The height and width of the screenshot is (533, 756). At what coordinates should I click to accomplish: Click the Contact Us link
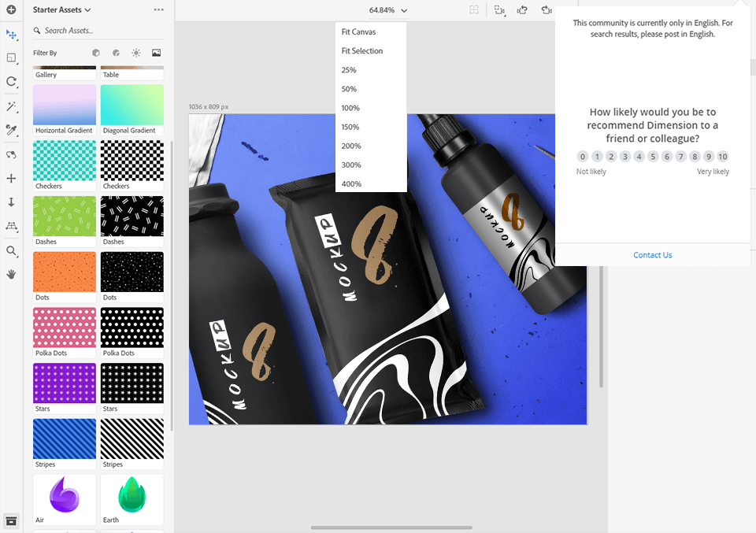(652, 255)
